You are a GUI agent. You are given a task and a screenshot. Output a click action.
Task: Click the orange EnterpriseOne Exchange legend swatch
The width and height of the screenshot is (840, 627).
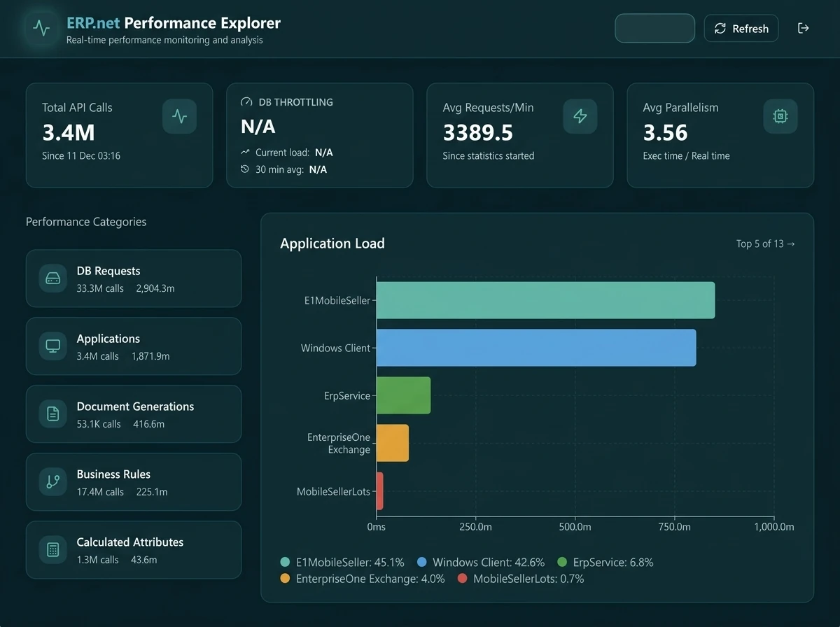(x=285, y=579)
